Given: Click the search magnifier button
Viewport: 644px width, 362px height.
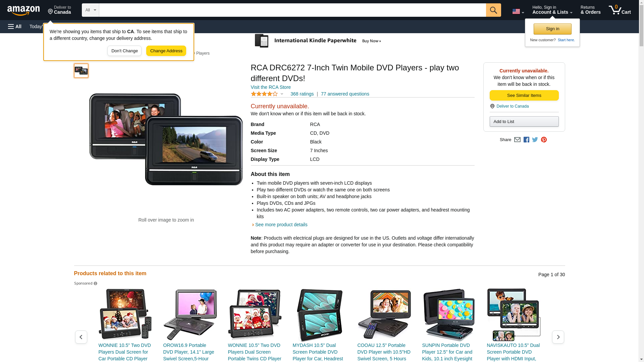Looking at the screenshot, I should pyautogui.click(x=493, y=10).
